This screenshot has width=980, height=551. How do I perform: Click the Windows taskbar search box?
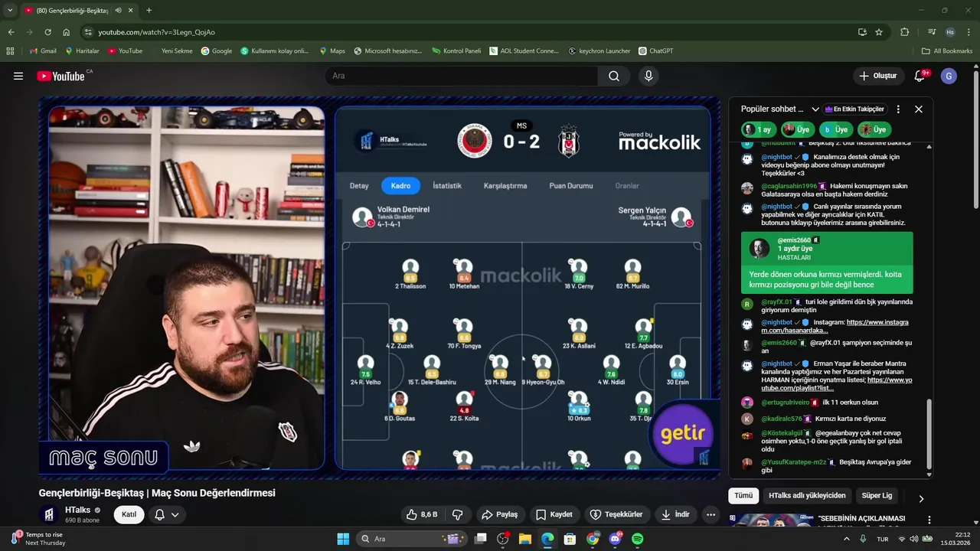click(410, 539)
